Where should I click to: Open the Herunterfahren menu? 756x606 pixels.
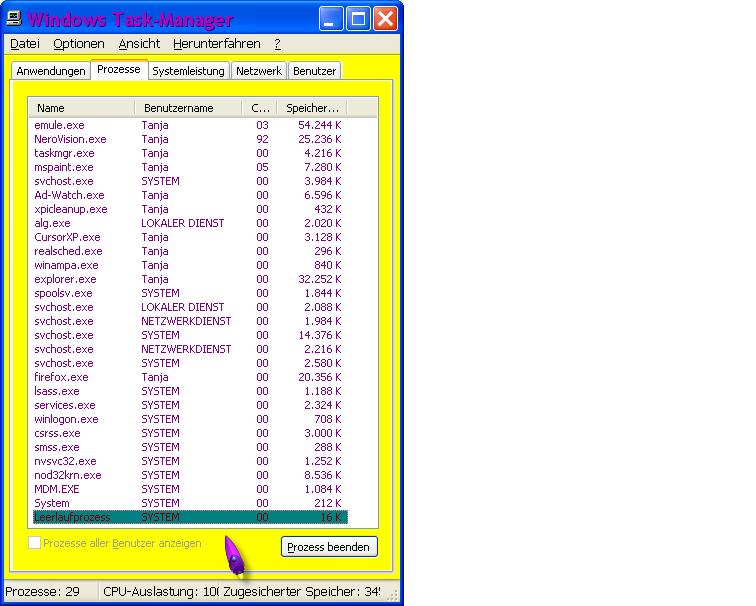(x=216, y=44)
